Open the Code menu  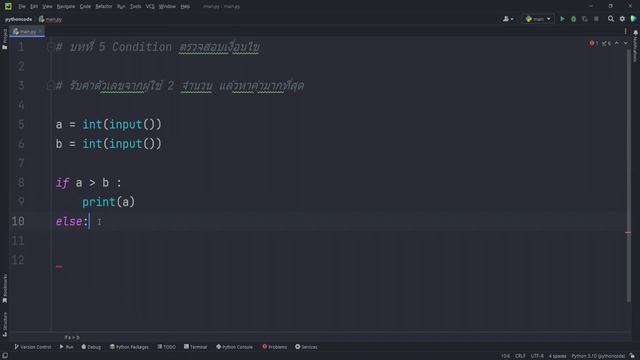pos(85,6)
